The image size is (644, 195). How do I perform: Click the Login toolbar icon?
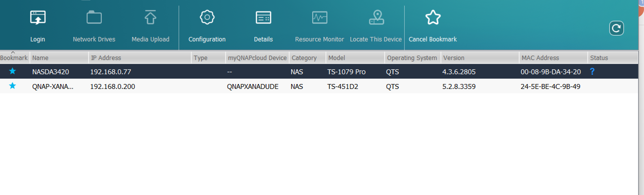click(38, 18)
